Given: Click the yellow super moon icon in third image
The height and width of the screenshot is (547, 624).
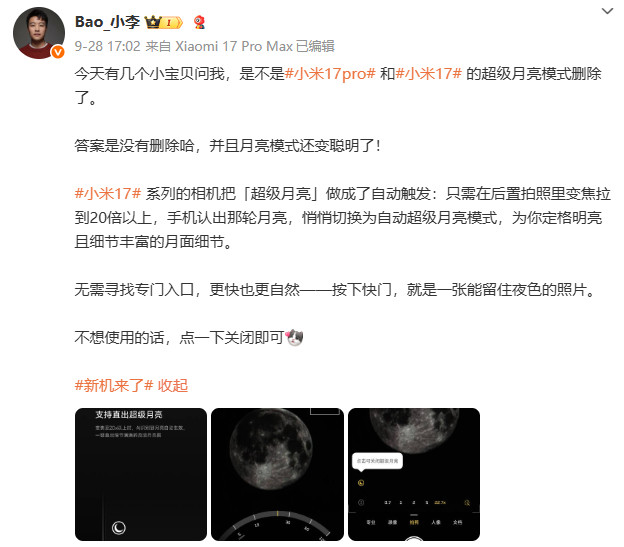Looking at the screenshot, I should point(361,483).
